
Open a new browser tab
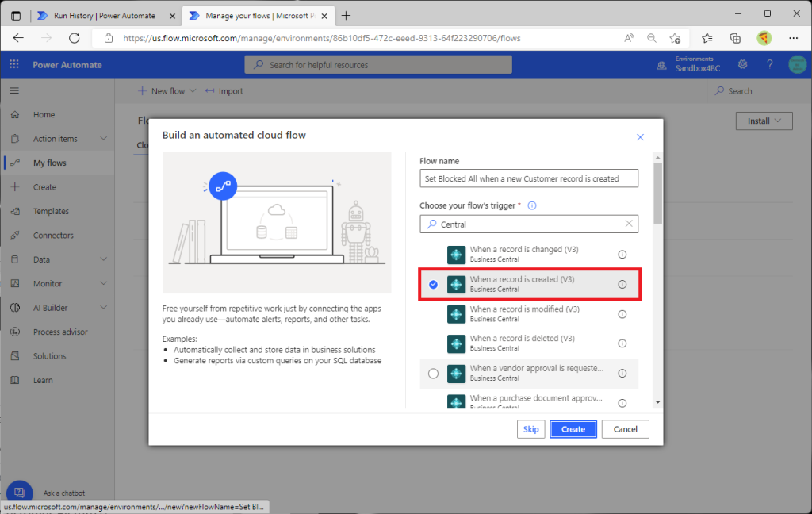click(346, 16)
